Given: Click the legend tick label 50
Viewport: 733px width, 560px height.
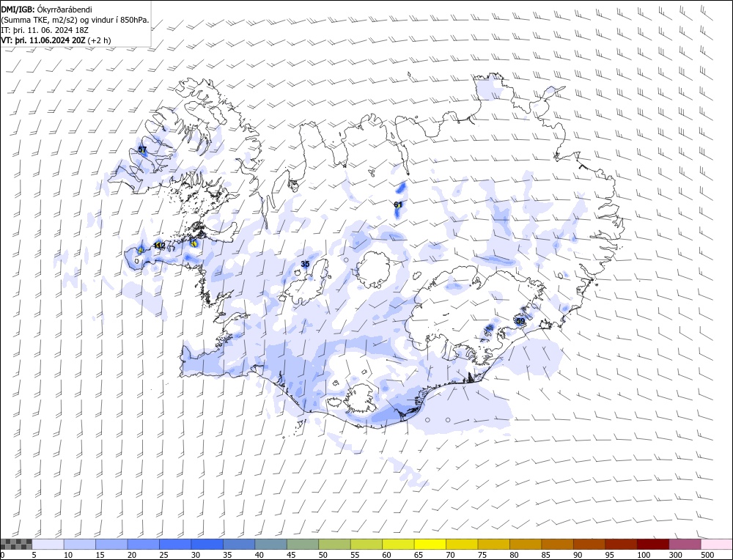Looking at the screenshot, I should coord(323,555).
